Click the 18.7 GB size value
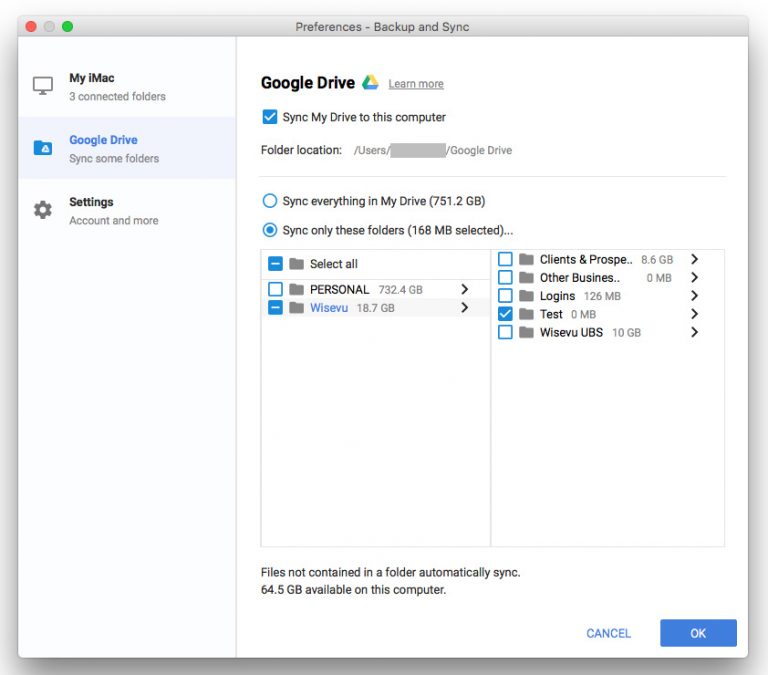 point(375,308)
